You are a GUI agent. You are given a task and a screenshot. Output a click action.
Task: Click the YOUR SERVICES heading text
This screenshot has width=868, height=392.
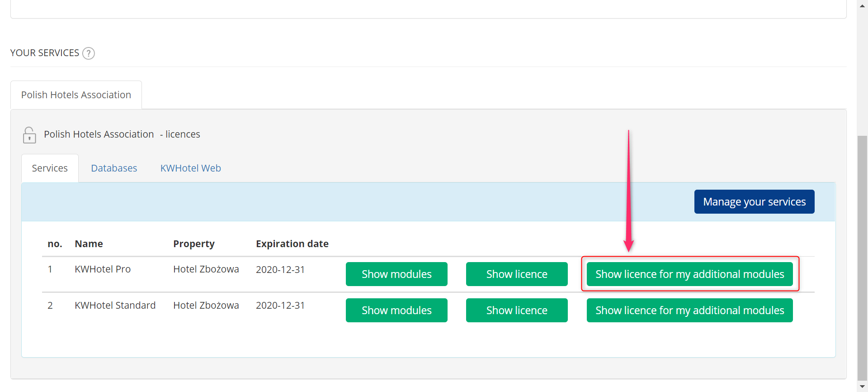click(x=45, y=53)
